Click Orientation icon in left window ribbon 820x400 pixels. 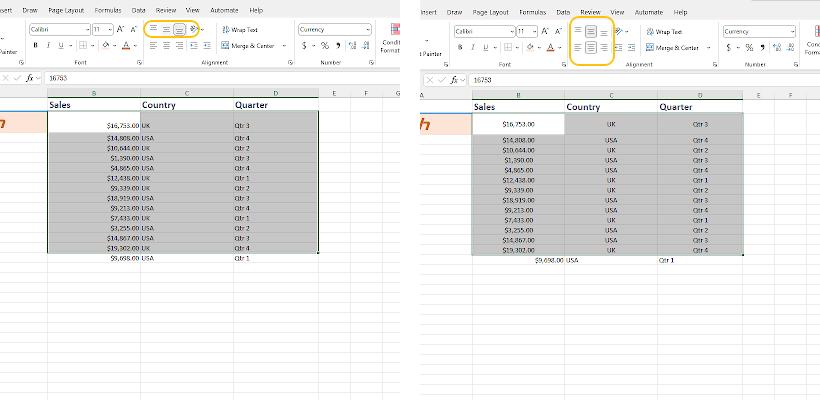[193, 30]
